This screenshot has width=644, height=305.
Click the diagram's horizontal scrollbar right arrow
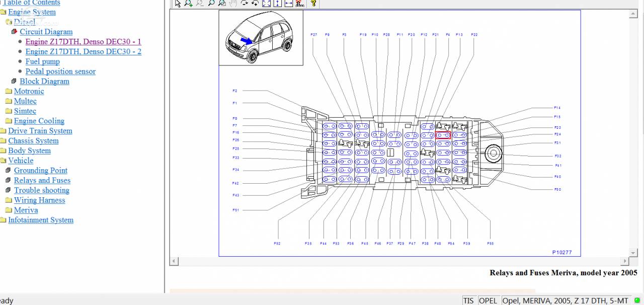625,261
